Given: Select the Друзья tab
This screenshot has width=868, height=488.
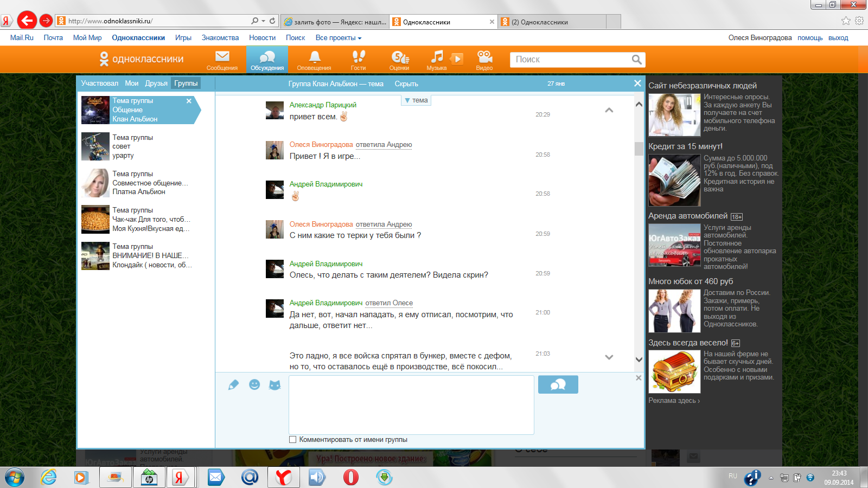Looking at the screenshot, I should (x=156, y=84).
